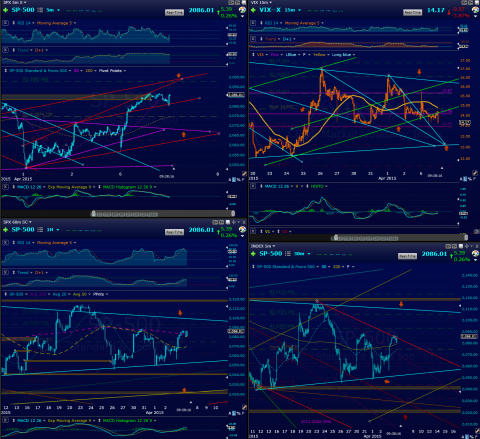Viewport: 480px width, 439px height.
Task: Toggle Real-Time button in SP-500 5m chart
Action: point(174,12)
